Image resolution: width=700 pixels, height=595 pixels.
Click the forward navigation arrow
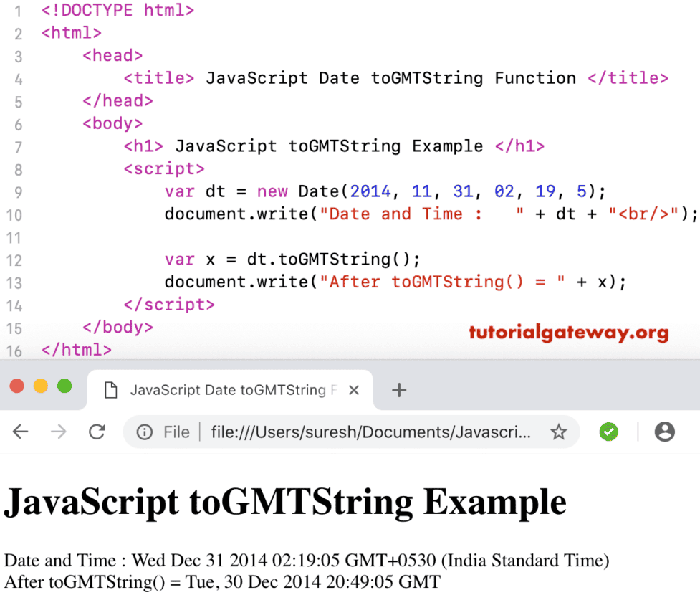tap(59, 432)
